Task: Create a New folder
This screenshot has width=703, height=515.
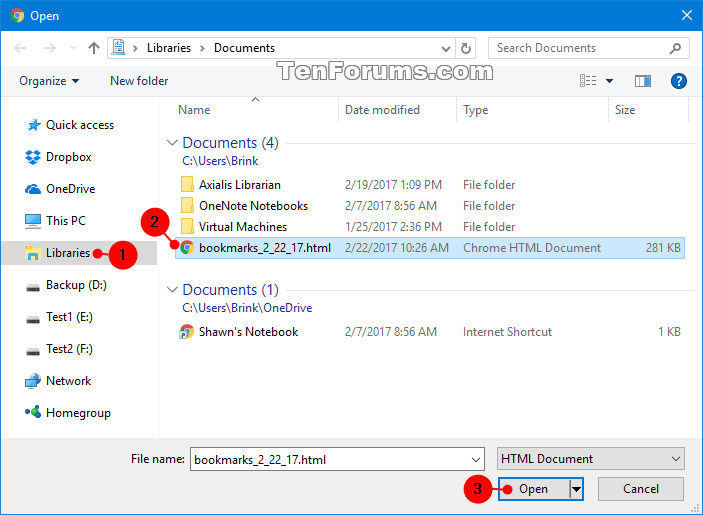Action: point(139,81)
